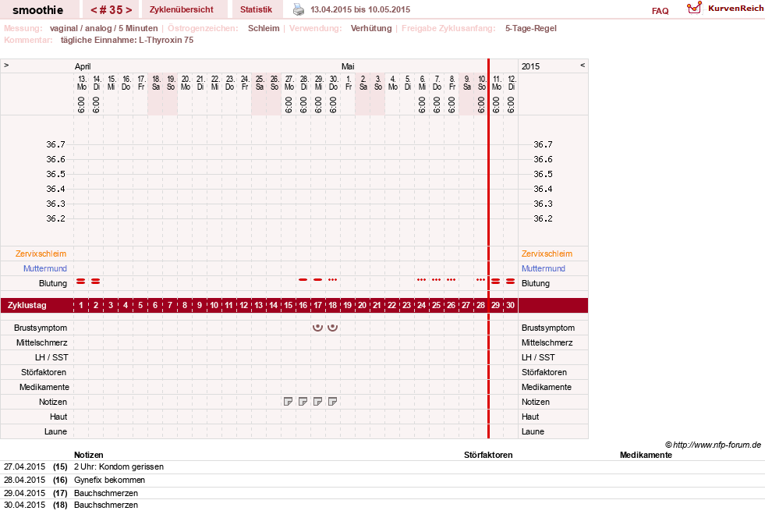Open the Zyklenübersicht tab

[182, 9]
